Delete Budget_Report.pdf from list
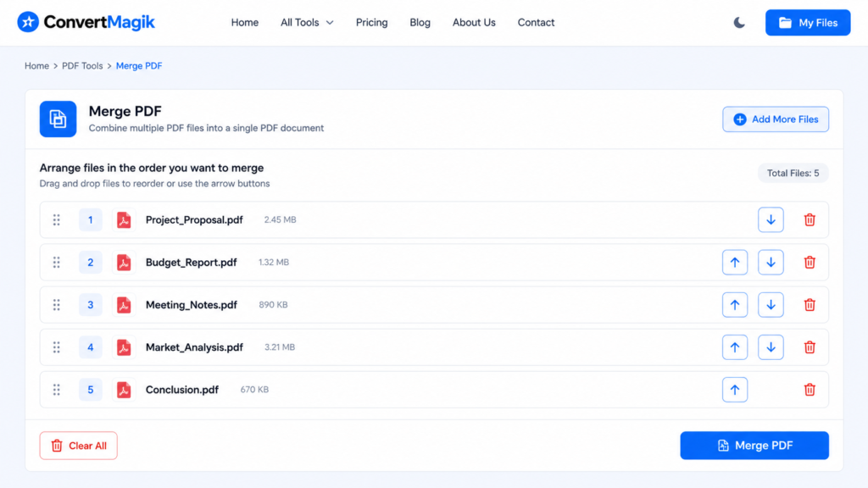 coord(810,263)
